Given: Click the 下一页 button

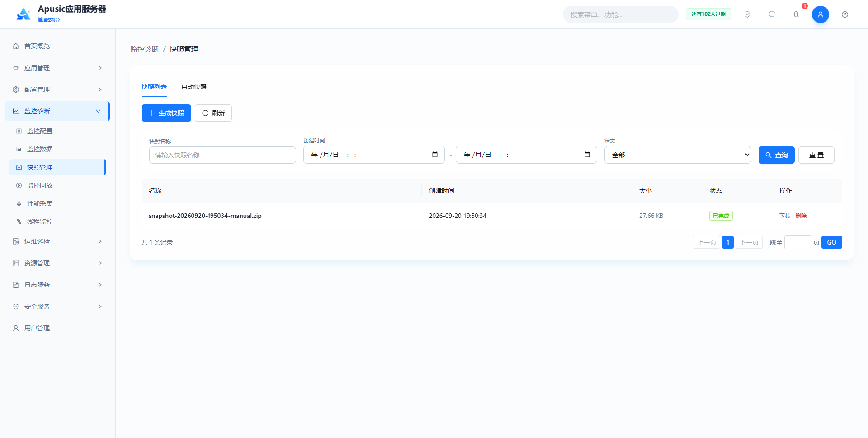Looking at the screenshot, I should [749, 242].
